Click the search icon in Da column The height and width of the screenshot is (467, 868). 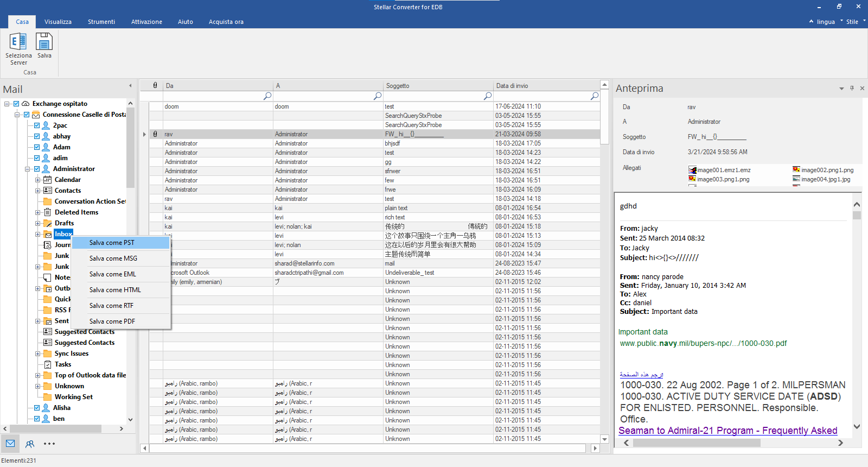point(267,96)
